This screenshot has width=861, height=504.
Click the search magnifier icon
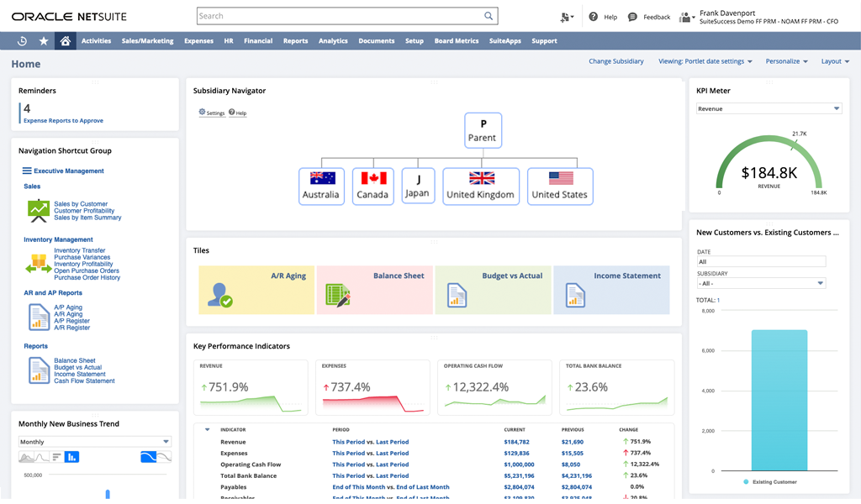[488, 15]
